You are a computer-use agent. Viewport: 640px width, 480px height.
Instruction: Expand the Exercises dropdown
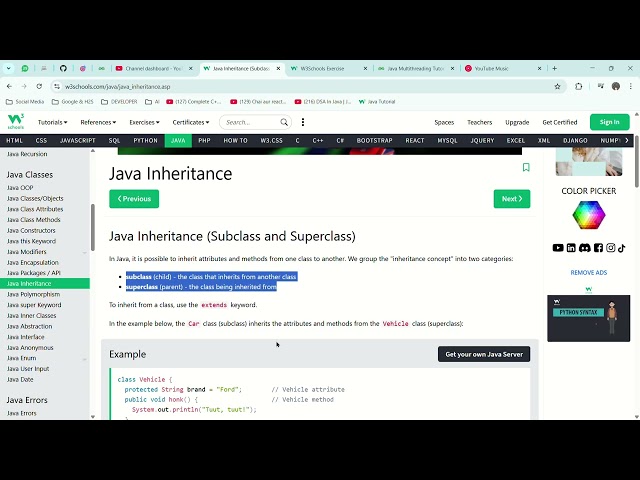(x=144, y=122)
